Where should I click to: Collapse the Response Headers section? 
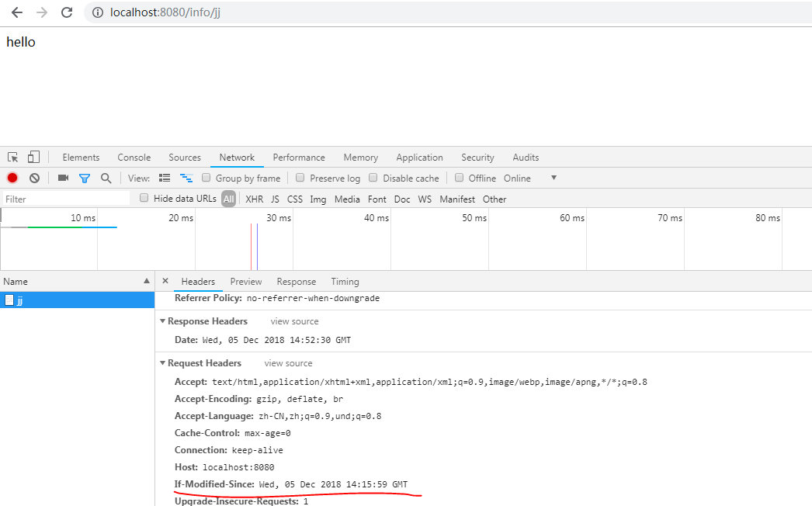tap(163, 321)
